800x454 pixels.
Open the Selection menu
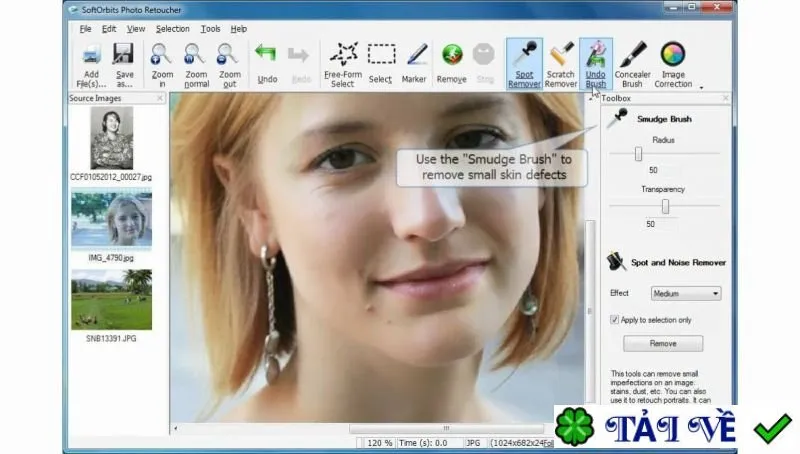[x=172, y=29]
